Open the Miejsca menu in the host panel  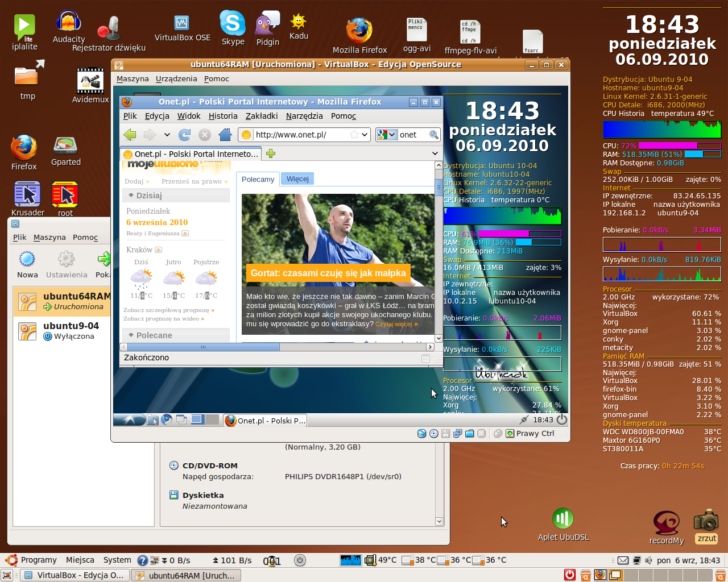(x=80, y=560)
